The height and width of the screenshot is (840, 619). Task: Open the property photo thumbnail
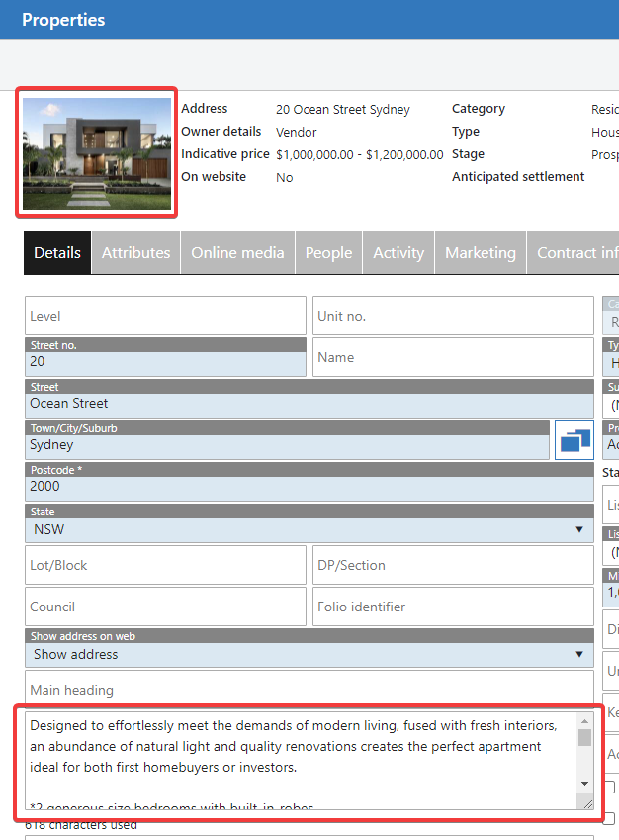coord(97,152)
